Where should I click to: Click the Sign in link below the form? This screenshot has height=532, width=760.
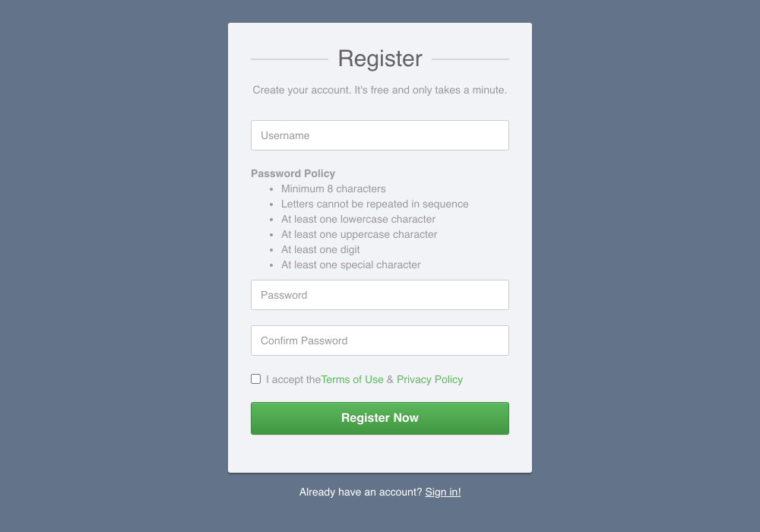click(x=443, y=492)
